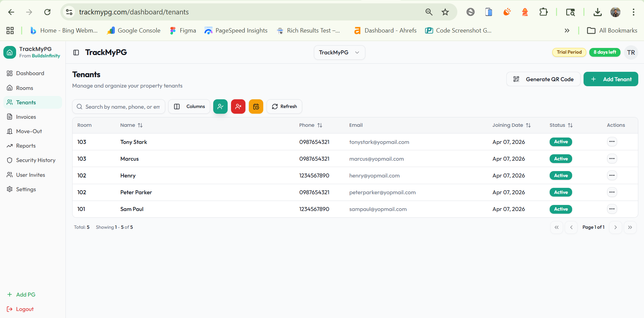Sort the table by Joining Date
The height and width of the screenshot is (318, 644).
pyautogui.click(x=528, y=125)
